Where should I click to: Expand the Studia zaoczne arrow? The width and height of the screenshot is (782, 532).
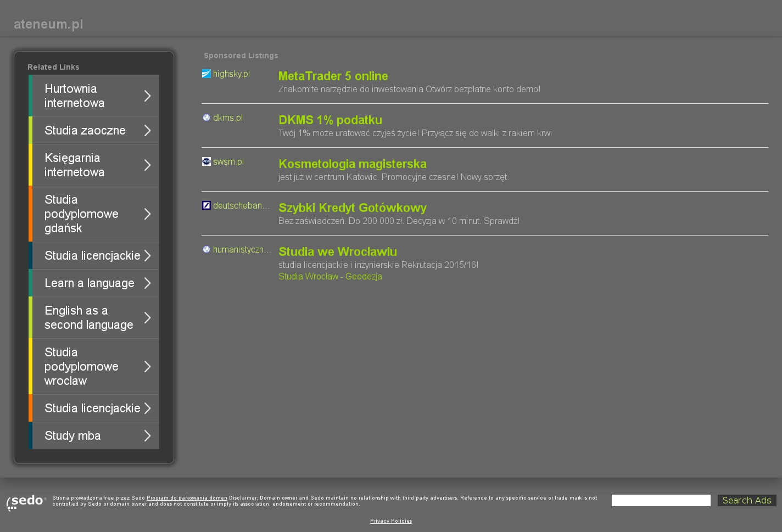147,131
